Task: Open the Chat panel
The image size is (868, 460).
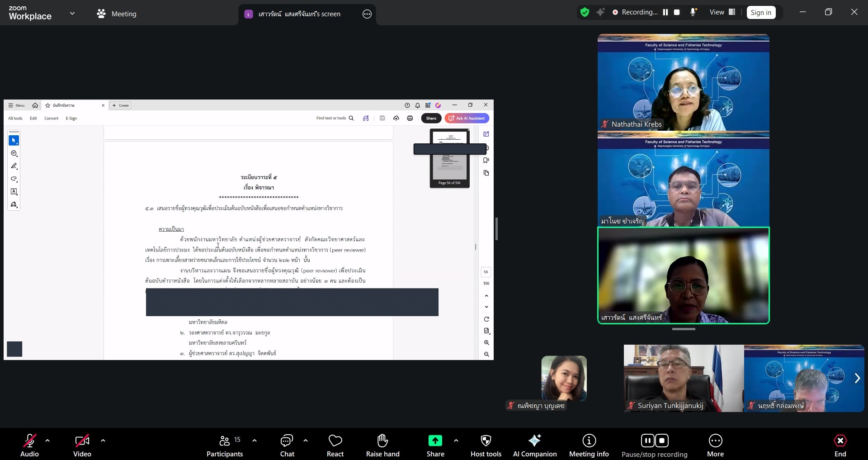Action: (287, 446)
